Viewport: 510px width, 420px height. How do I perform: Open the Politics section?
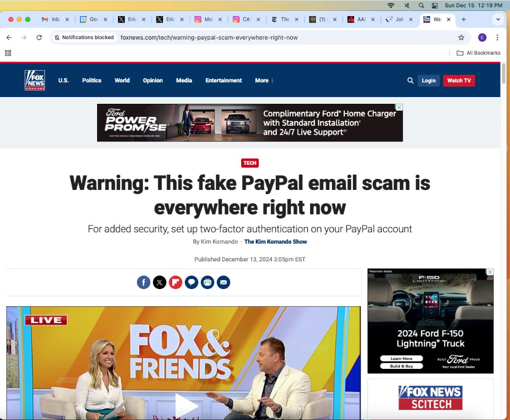92,80
